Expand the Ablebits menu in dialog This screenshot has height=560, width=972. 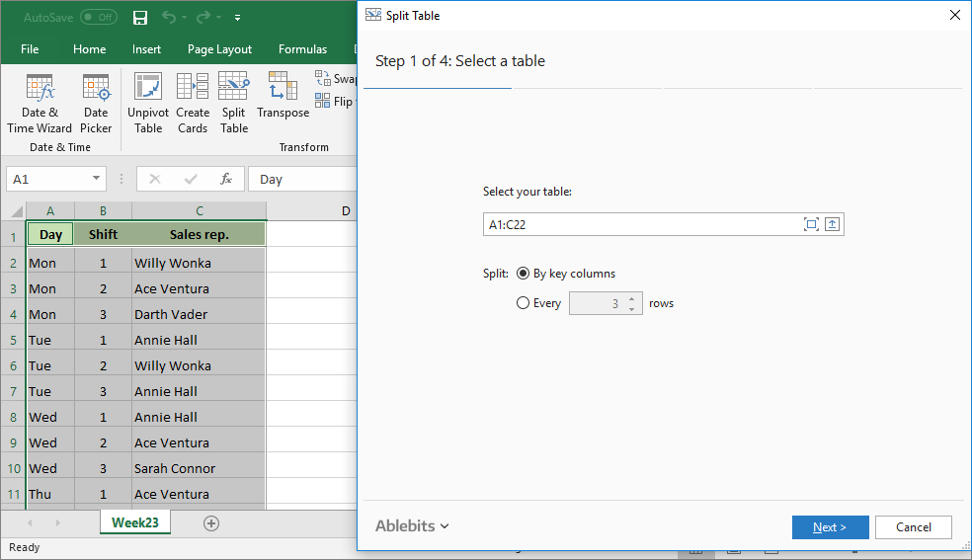point(412,526)
